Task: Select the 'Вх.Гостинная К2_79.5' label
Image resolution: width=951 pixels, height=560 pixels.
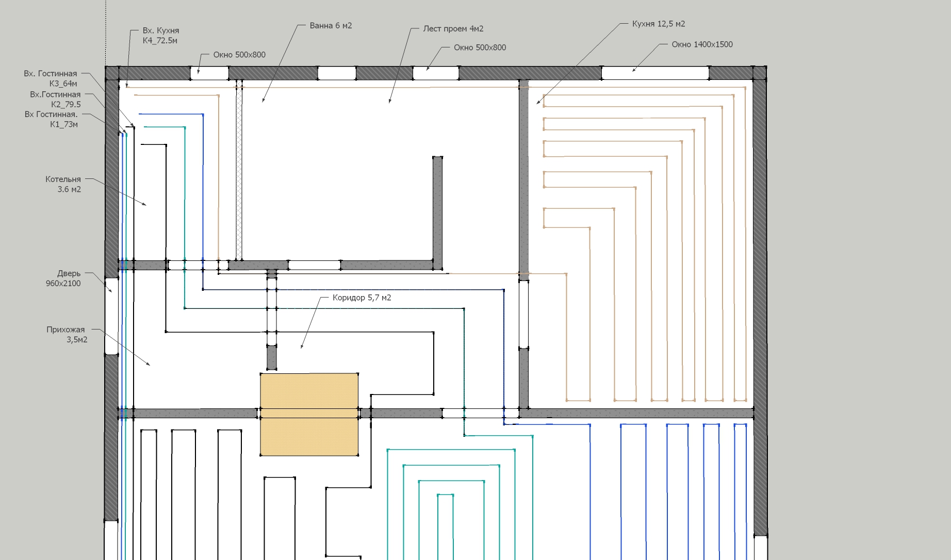Action: coord(55,99)
